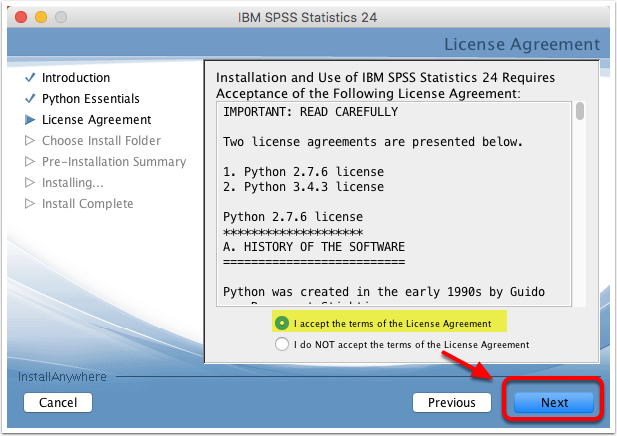The height and width of the screenshot is (436, 617).
Task: Choose 'I do NOT accept the terms' radio
Action: coord(282,344)
